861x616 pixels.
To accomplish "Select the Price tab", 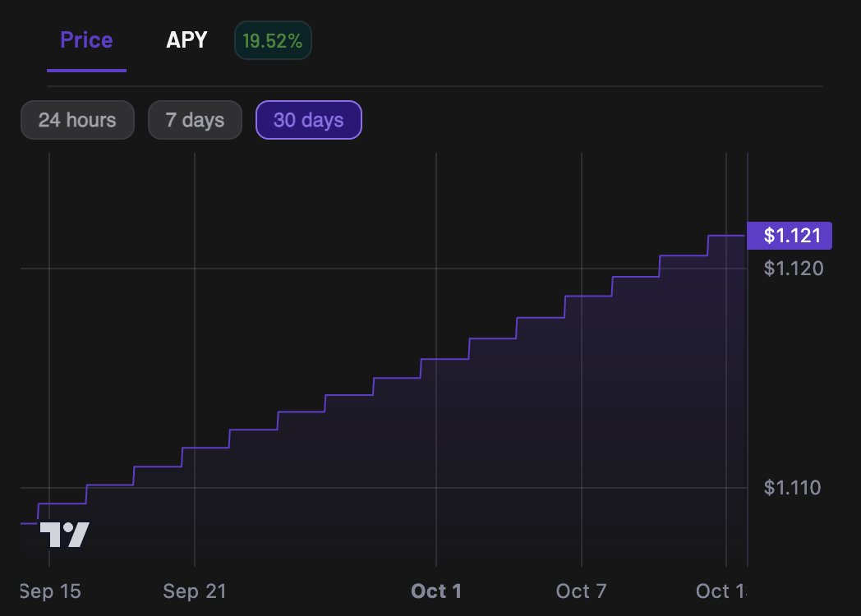I will click(x=86, y=39).
